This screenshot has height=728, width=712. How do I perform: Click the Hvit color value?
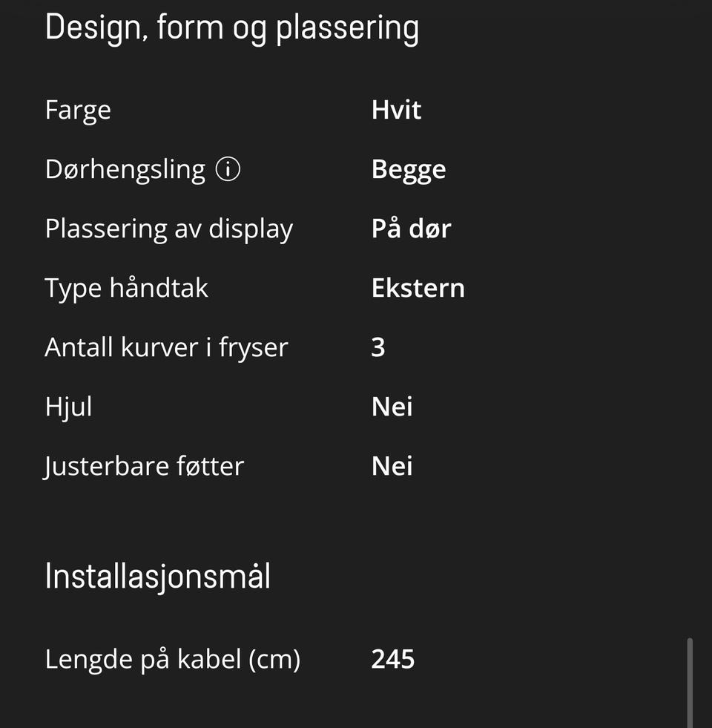(x=396, y=110)
